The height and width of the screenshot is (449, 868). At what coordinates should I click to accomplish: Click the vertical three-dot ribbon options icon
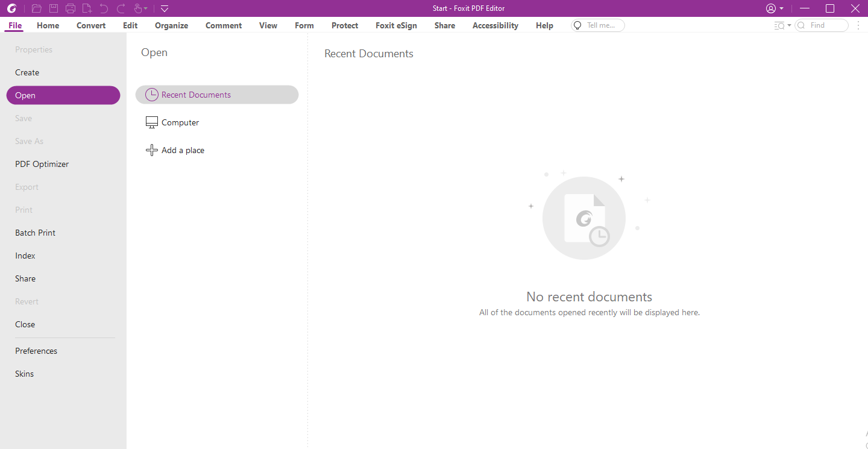(858, 25)
